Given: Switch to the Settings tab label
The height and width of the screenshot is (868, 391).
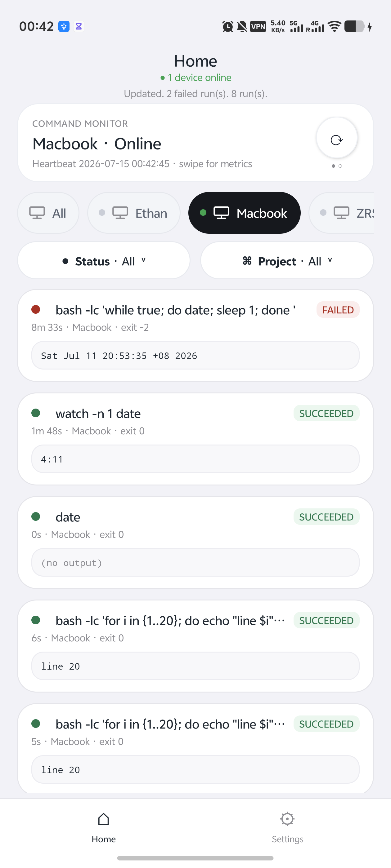Looking at the screenshot, I should tap(287, 839).
